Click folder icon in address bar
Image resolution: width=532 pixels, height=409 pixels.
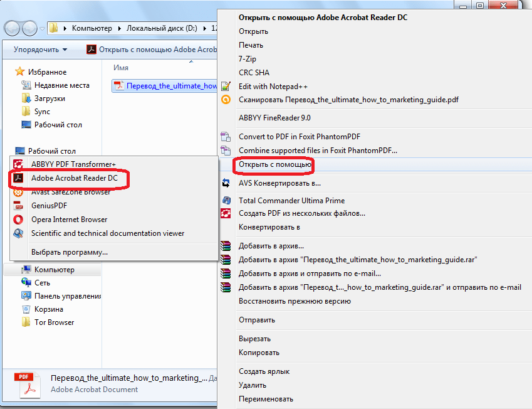(54, 28)
